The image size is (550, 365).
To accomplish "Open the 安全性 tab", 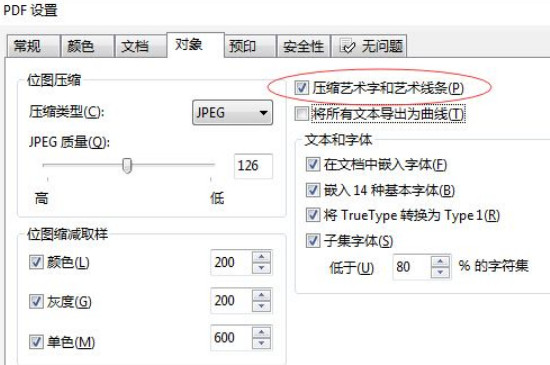I will click(x=303, y=46).
